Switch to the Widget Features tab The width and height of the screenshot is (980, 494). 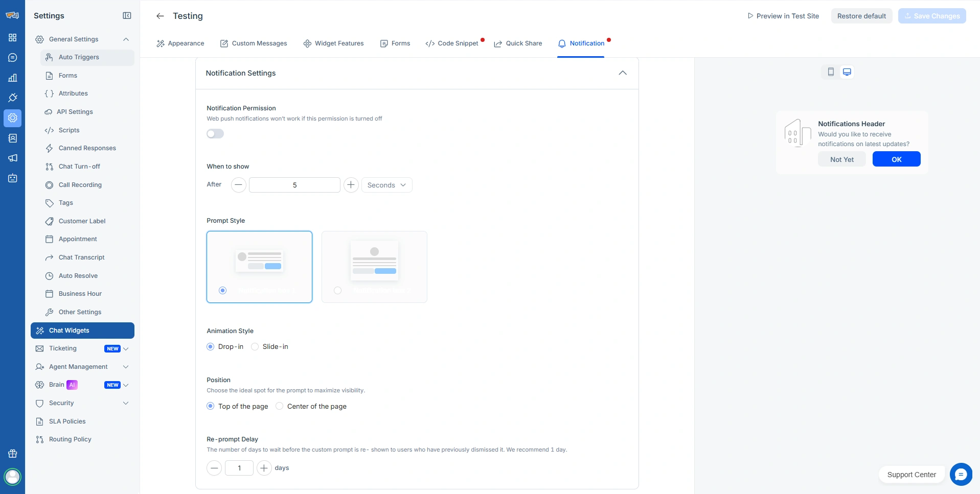coord(333,43)
